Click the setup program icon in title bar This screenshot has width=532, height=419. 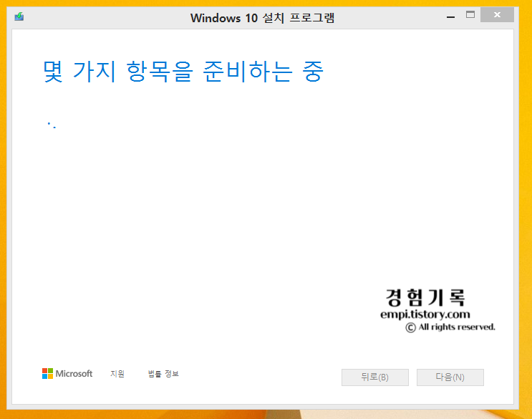coord(19,16)
